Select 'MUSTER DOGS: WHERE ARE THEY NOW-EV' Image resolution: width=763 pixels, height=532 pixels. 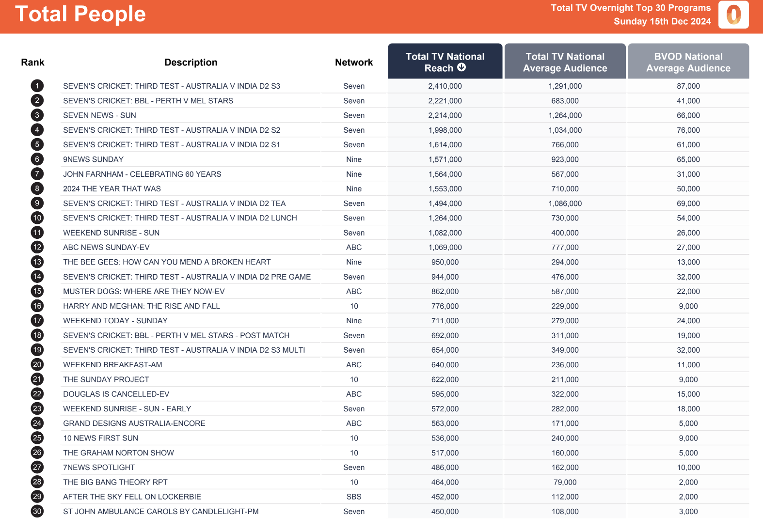point(144,291)
